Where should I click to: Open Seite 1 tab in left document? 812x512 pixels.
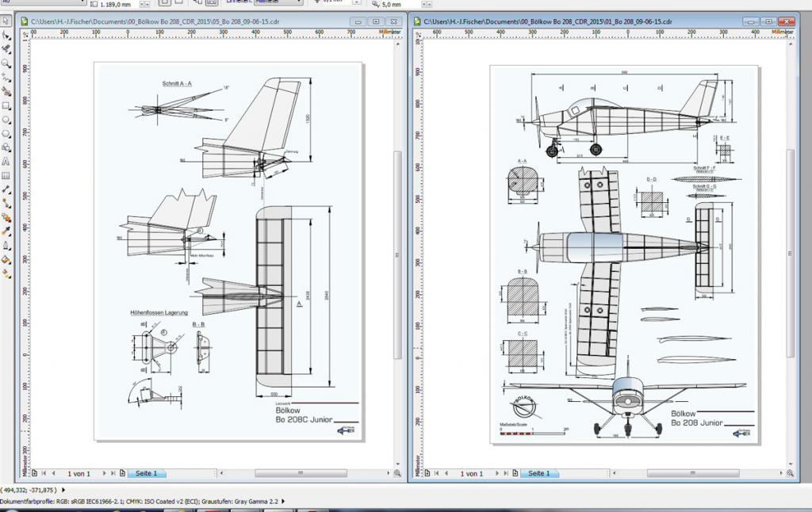(x=147, y=473)
